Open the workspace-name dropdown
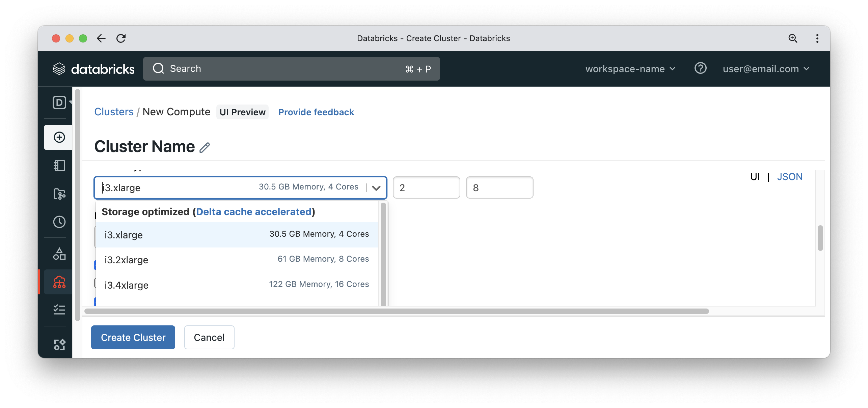Image resolution: width=868 pixels, height=408 pixels. point(630,69)
